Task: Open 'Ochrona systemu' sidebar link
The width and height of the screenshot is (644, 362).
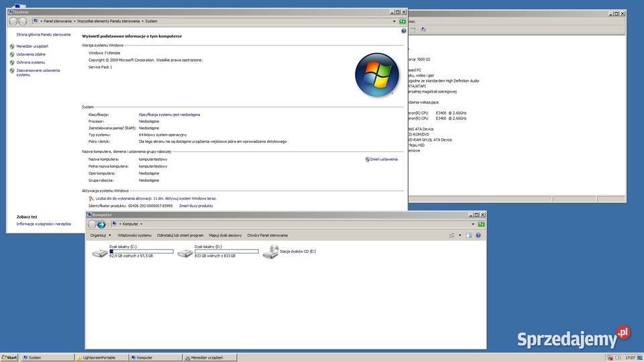Action: (31, 62)
